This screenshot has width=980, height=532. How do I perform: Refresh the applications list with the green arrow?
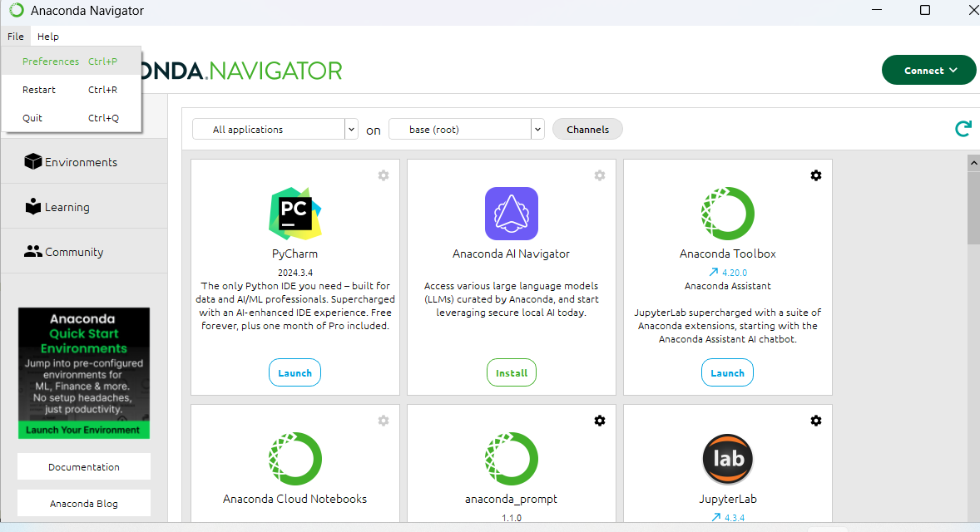click(x=963, y=129)
